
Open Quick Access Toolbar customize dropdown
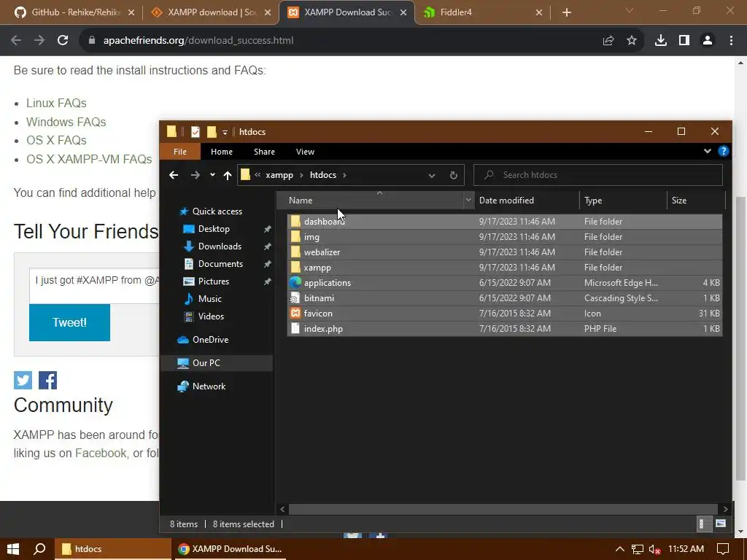[x=225, y=132]
